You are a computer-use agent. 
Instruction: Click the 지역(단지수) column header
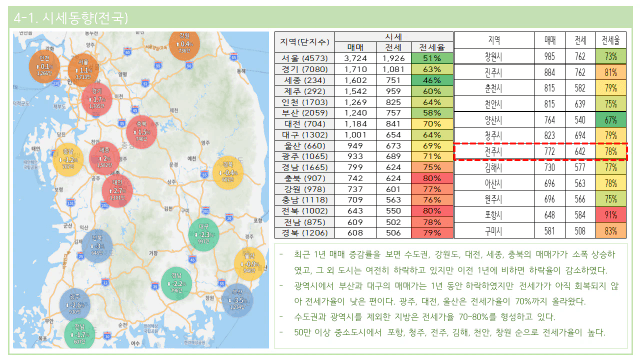304,42
